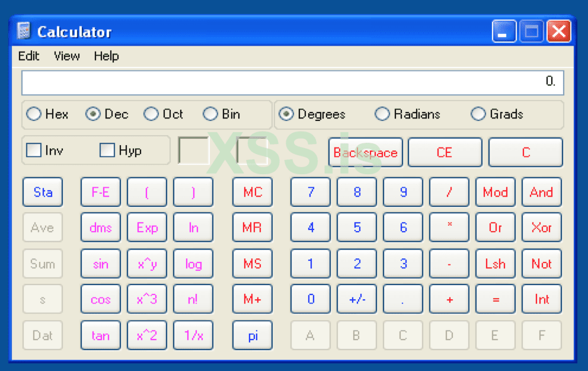Screen dimensions: 588x371
Task: Open the statistics box with Sta
Action: coord(43,192)
